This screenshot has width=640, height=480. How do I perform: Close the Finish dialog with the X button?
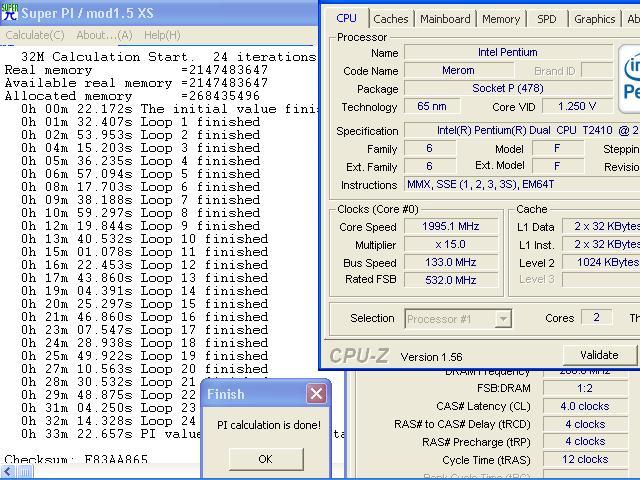[x=316, y=394]
